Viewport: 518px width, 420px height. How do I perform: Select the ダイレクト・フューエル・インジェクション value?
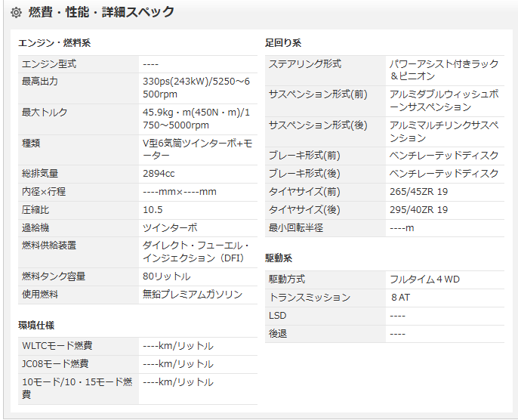pyautogui.click(x=196, y=252)
